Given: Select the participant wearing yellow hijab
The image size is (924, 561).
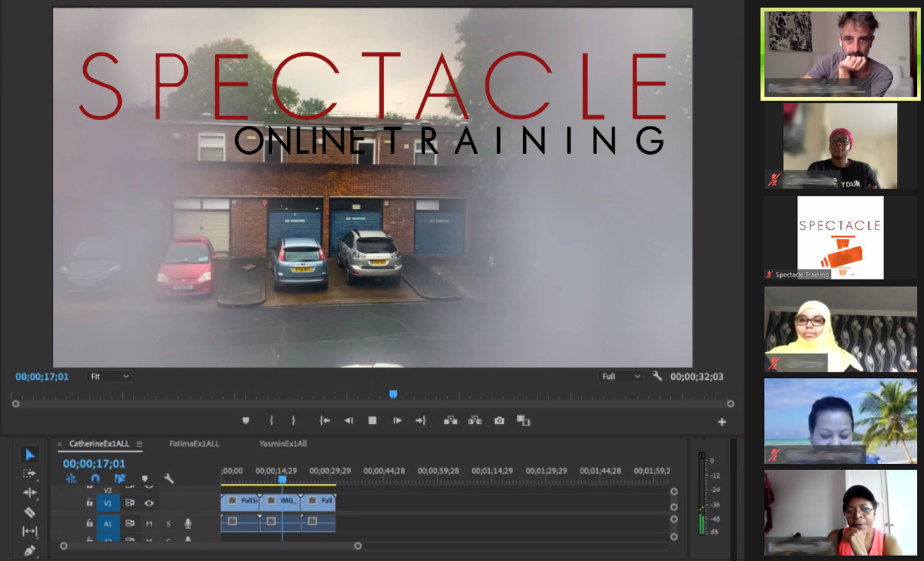Looking at the screenshot, I should (x=840, y=329).
